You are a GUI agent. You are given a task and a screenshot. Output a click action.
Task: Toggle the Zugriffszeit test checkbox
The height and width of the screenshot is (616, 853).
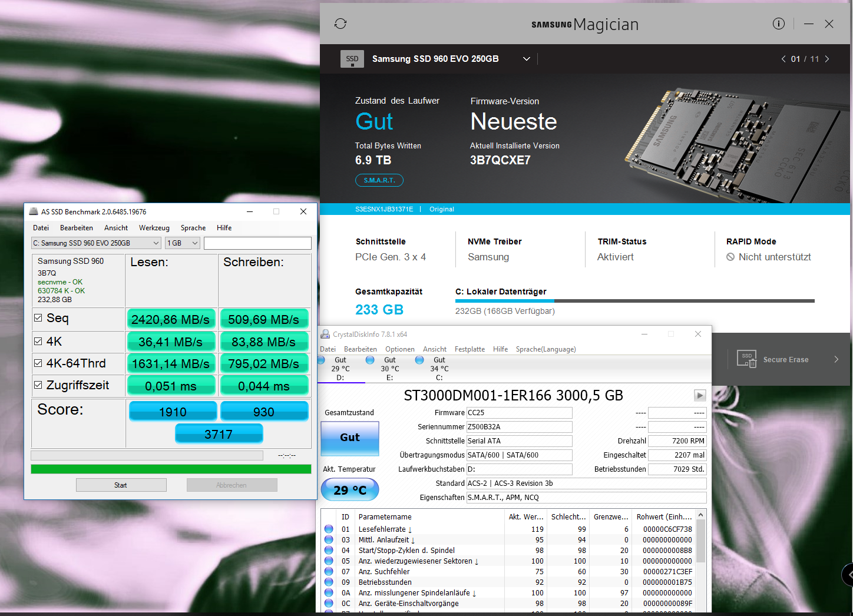click(x=38, y=385)
